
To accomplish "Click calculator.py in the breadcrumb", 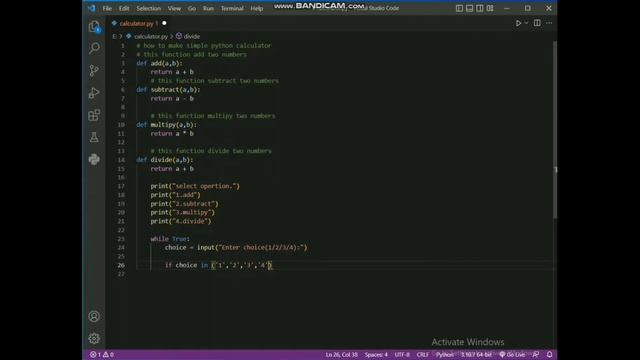I will click(151, 36).
